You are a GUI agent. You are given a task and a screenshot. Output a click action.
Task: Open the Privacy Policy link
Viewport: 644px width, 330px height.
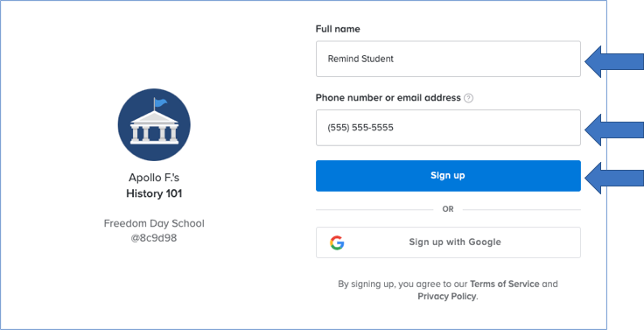tap(447, 297)
